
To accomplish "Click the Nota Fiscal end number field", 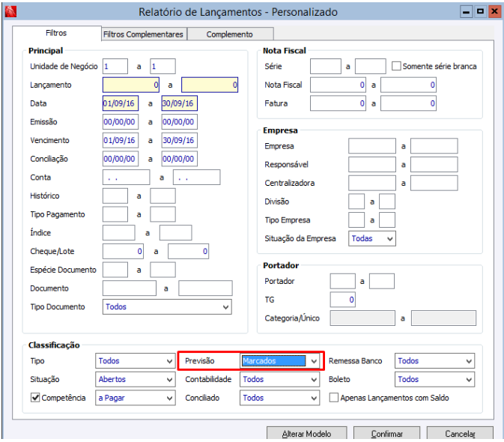I will (408, 85).
